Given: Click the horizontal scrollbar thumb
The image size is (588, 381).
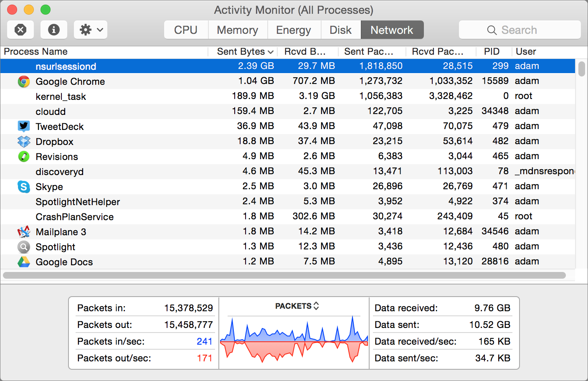Looking at the screenshot, I should pos(284,275).
